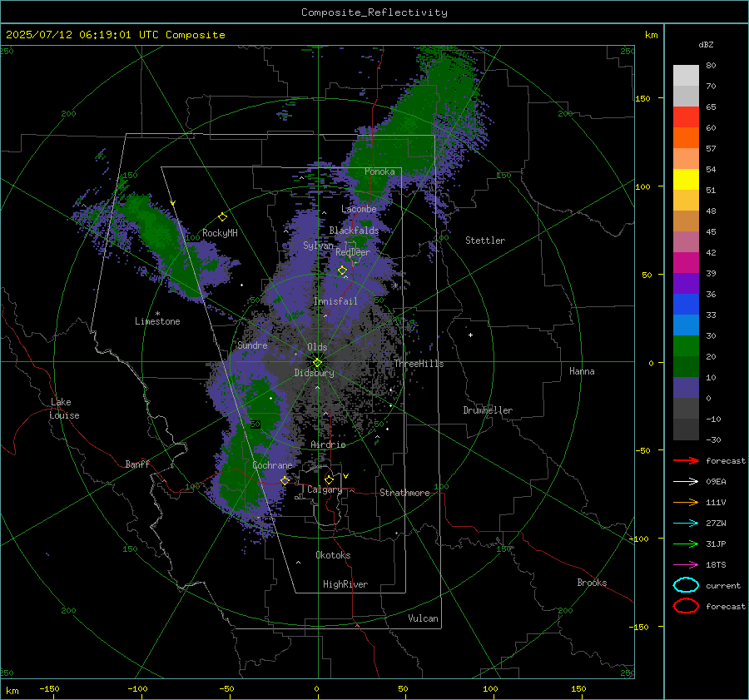Click the dBZ legend heading
Screen dimensions: 749x700
(706, 44)
